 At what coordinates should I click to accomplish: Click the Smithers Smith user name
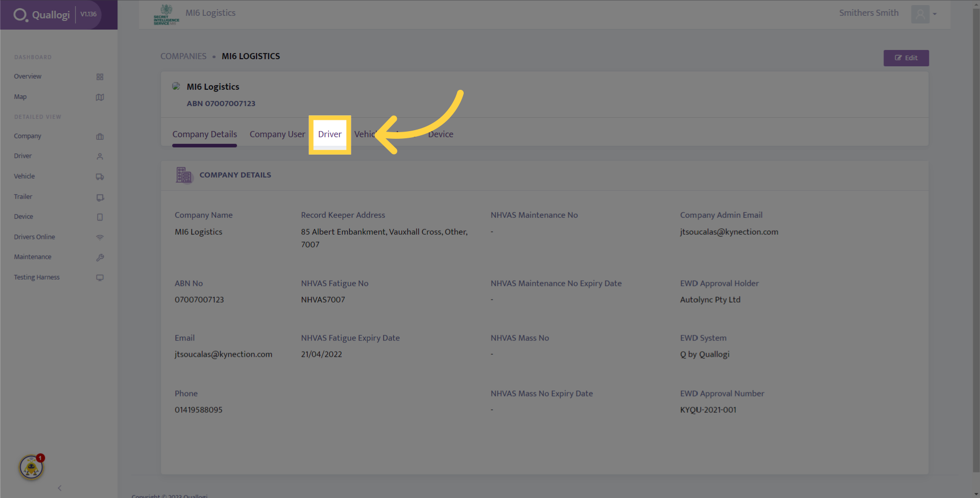click(869, 13)
